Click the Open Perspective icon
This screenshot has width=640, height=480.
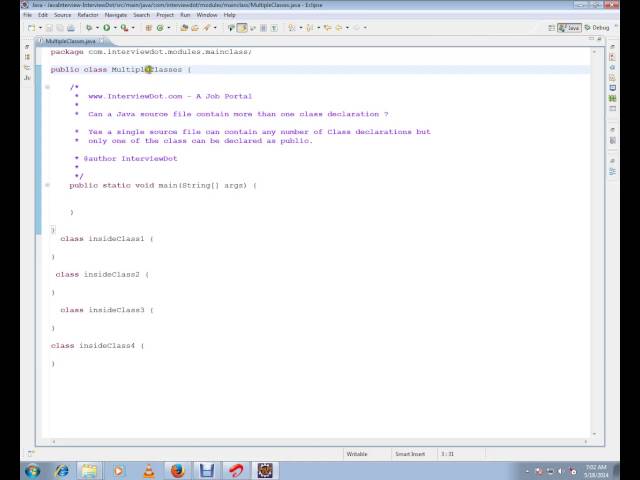coord(551,28)
